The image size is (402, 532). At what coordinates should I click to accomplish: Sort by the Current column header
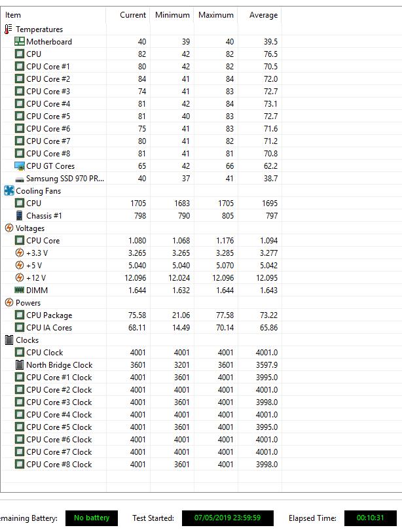coord(128,15)
